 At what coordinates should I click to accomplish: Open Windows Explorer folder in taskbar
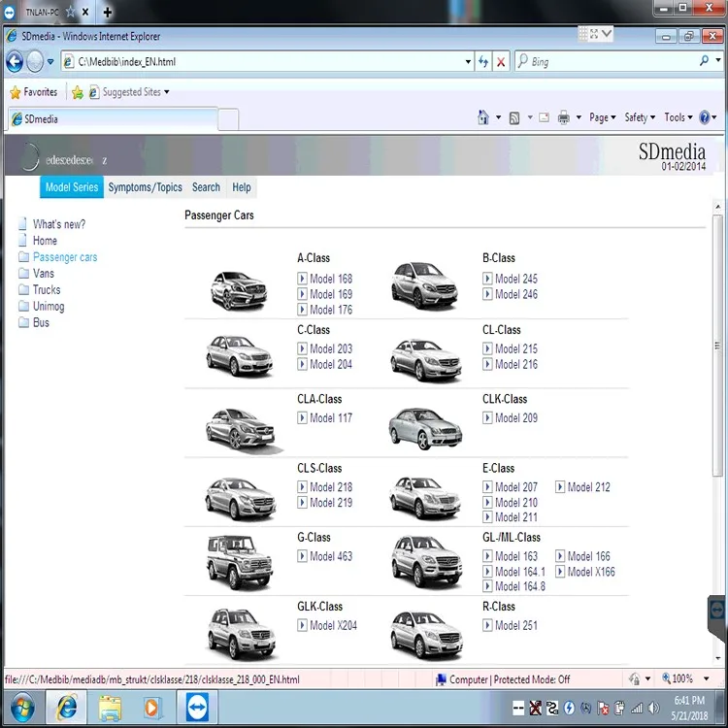[110, 708]
